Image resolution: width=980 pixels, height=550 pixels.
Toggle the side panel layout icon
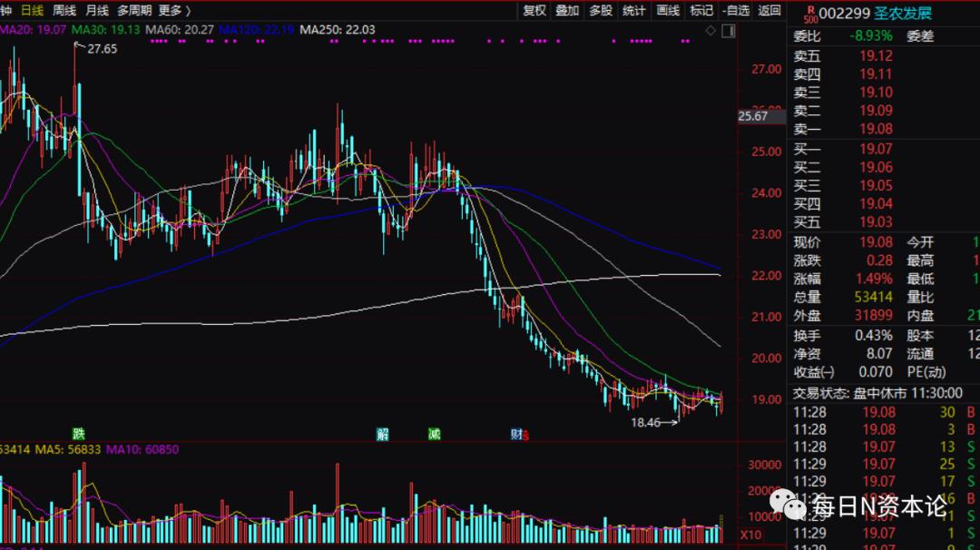(x=728, y=31)
